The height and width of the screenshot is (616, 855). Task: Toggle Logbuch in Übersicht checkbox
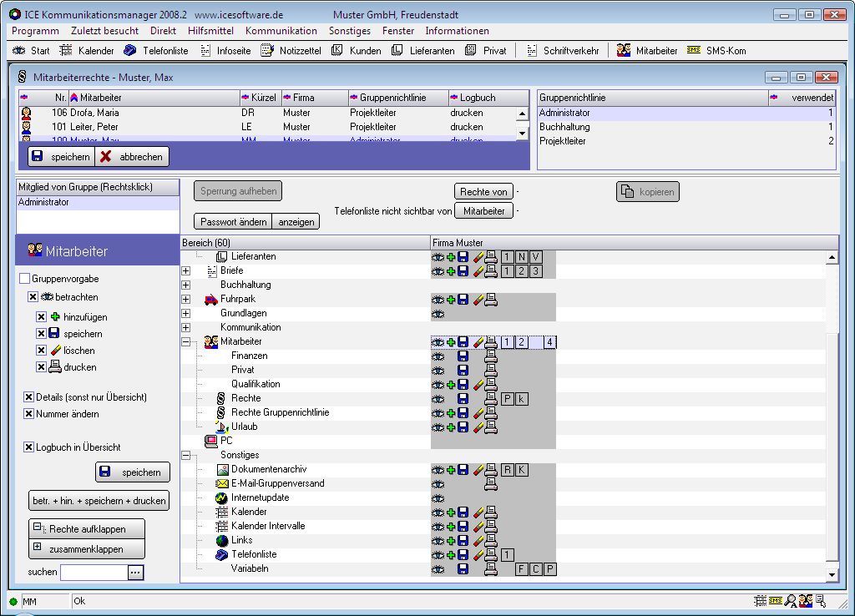tap(28, 447)
